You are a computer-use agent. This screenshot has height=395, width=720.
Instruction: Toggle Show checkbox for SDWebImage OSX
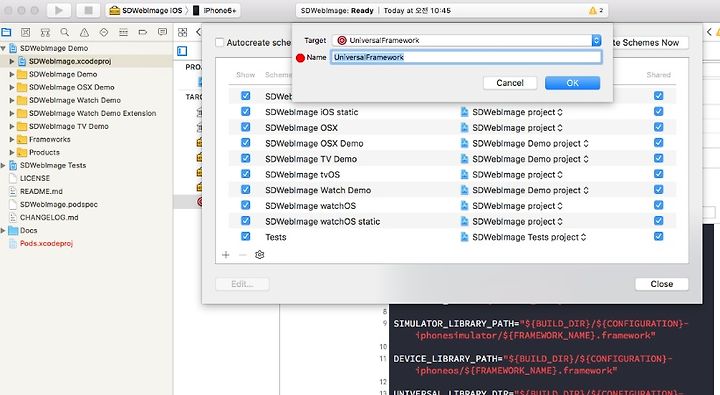click(x=246, y=127)
